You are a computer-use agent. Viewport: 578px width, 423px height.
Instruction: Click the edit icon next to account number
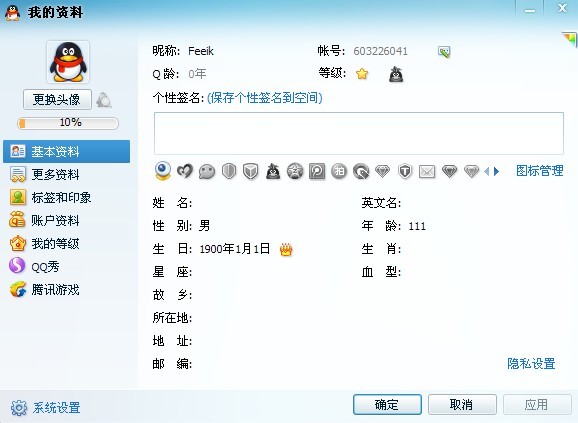tap(444, 52)
